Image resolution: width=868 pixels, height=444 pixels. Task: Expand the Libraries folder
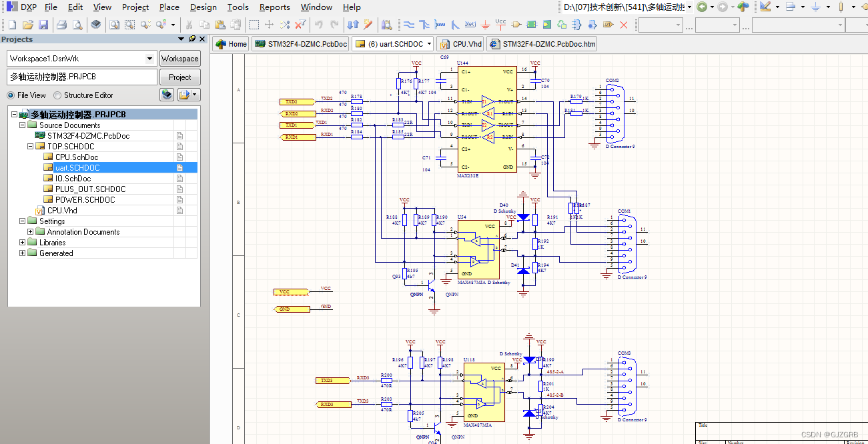coord(22,243)
